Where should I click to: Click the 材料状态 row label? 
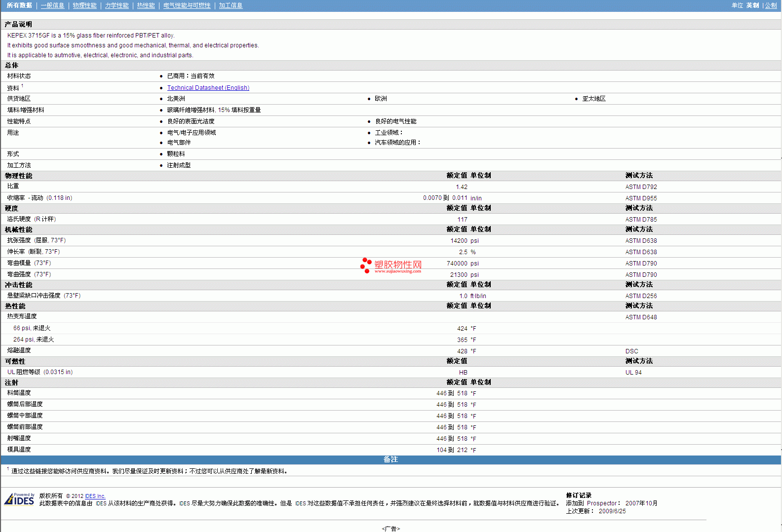[19, 76]
